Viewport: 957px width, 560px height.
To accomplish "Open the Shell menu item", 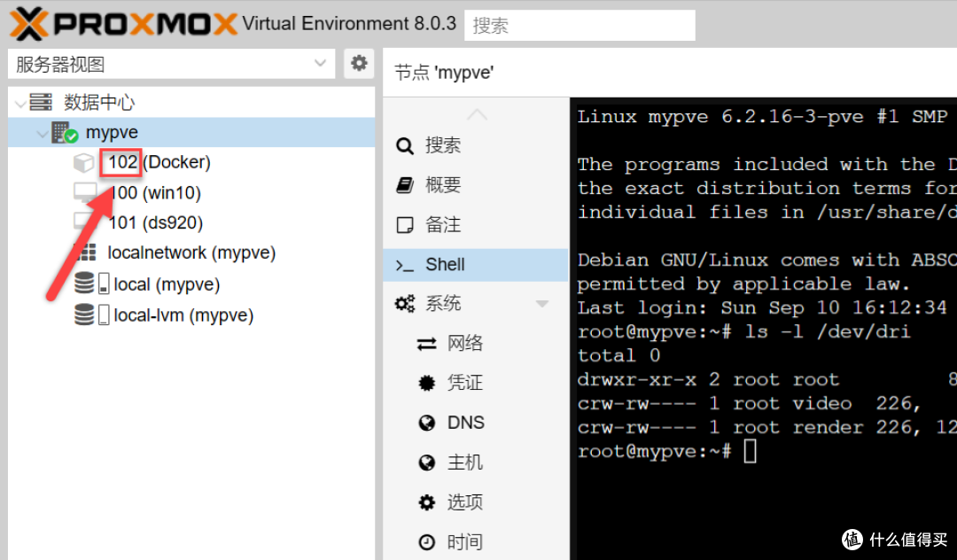I will 445,264.
